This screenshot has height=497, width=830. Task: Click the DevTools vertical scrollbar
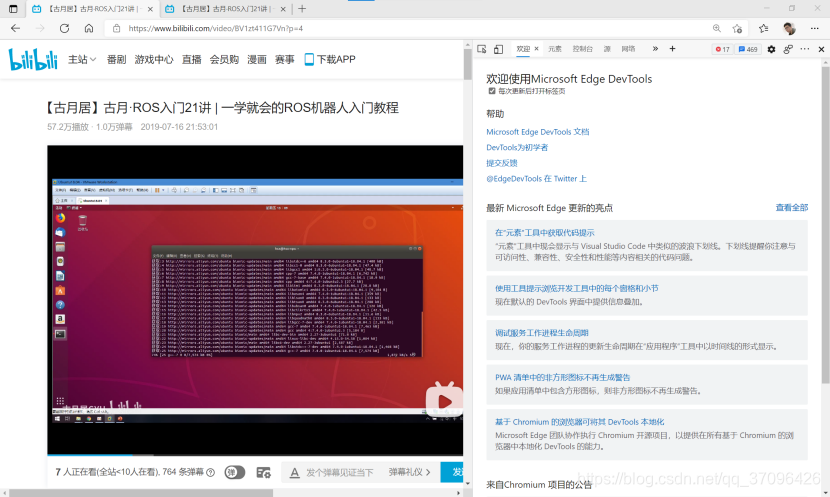click(x=826, y=223)
